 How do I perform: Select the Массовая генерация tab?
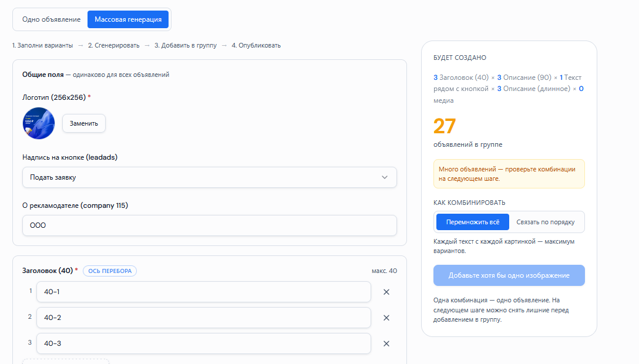[x=128, y=19]
